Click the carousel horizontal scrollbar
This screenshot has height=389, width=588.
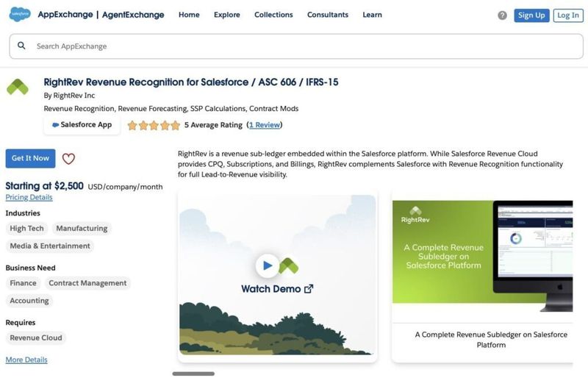pos(193,374)
